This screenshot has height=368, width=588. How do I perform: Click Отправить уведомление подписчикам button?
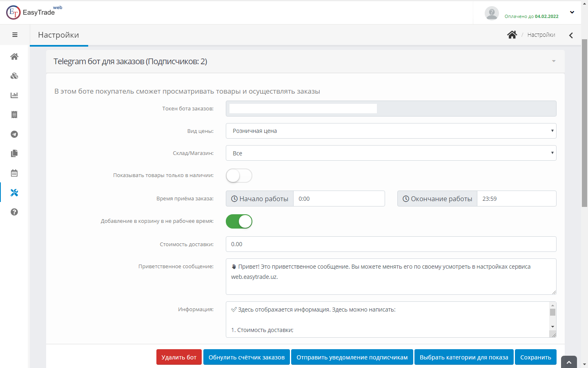tap(352, 357)
